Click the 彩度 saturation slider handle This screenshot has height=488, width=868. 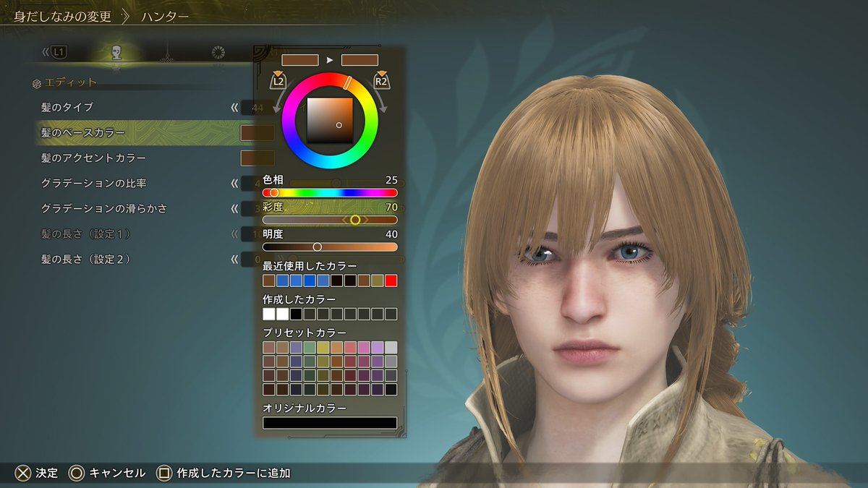coord(355,220)
